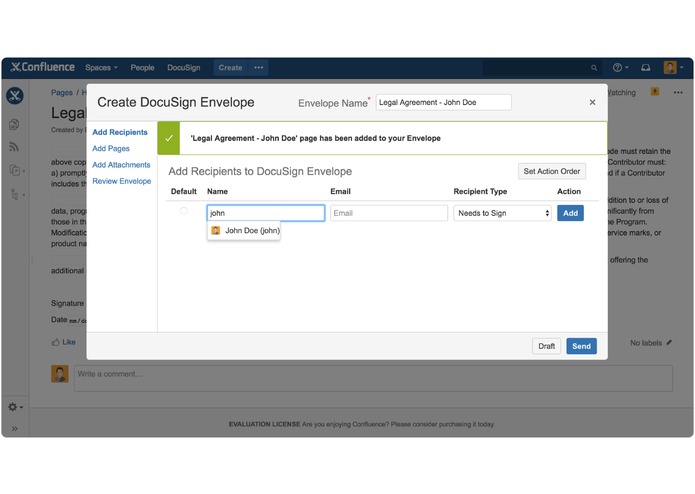Click the Write a comment field
This screenshot has height=494, width=695.
(x=373, y=378)
